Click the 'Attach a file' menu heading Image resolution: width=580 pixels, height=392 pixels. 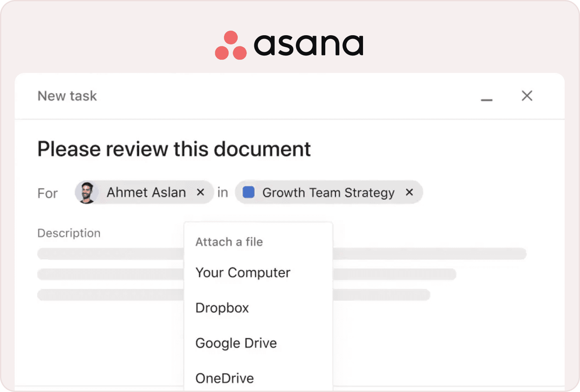tap(229, 242)
